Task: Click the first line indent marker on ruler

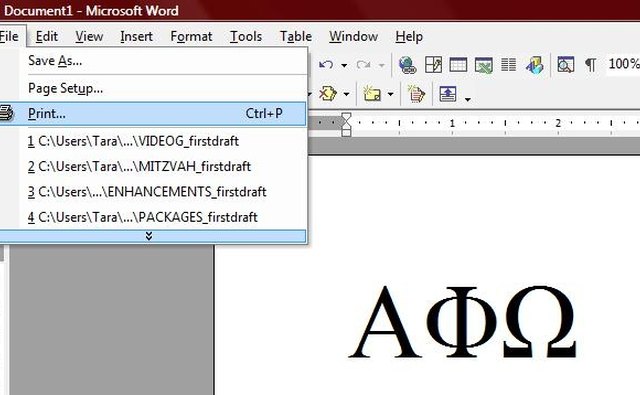Action: click(x=346, y=117)
